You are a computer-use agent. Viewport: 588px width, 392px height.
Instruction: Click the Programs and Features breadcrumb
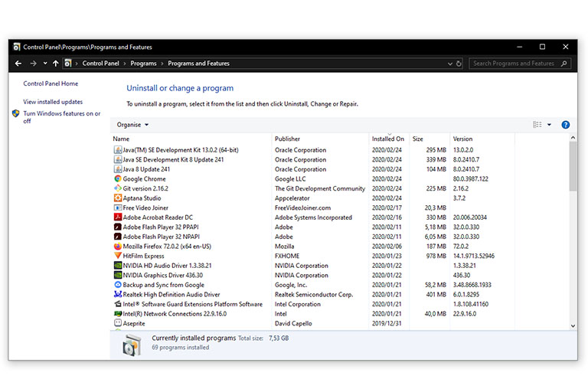coord(198,64)
